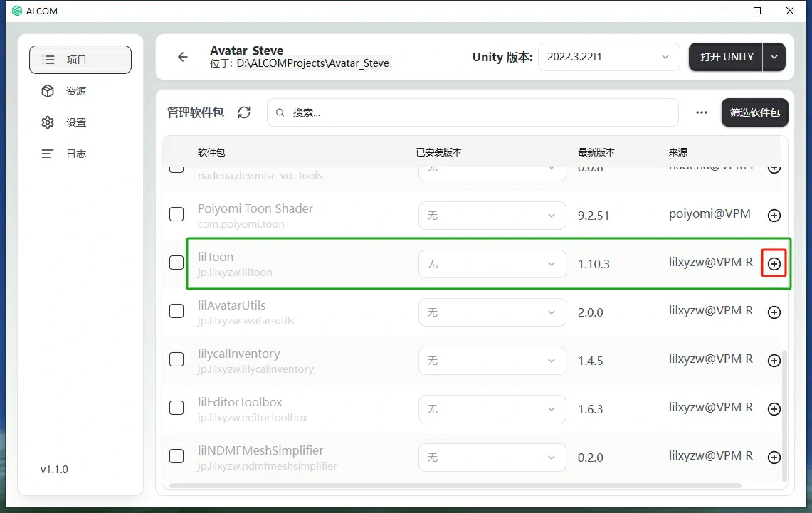Add lilNDMFMeshSimplifier using plus icon
The image size is (812, 513).
pos(774,458)
